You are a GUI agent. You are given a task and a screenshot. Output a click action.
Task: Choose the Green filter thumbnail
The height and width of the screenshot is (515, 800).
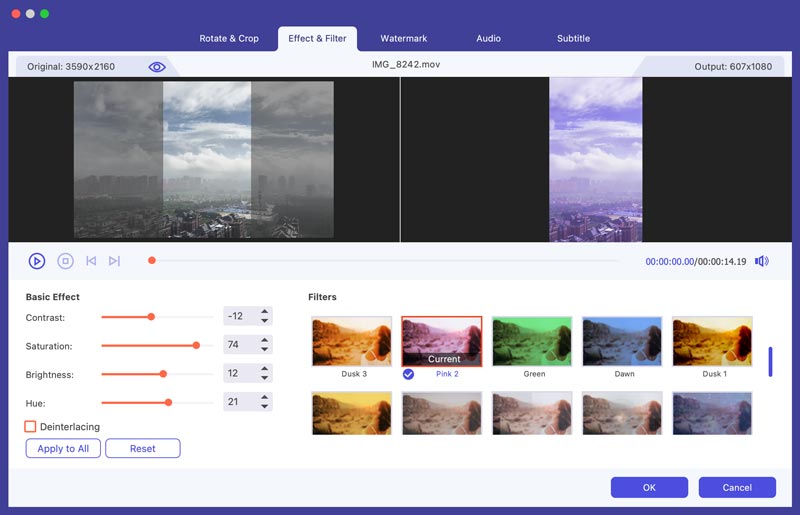coord(532,342)
